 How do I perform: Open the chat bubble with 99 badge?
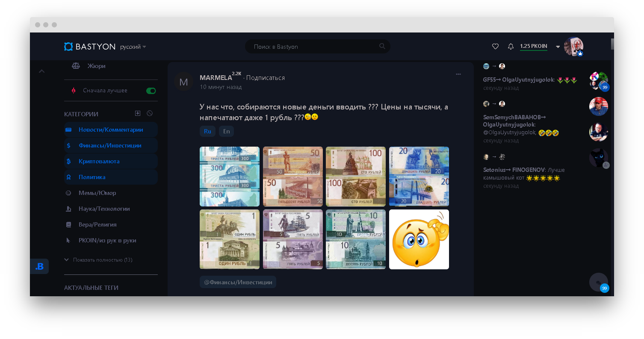point(599,283)
